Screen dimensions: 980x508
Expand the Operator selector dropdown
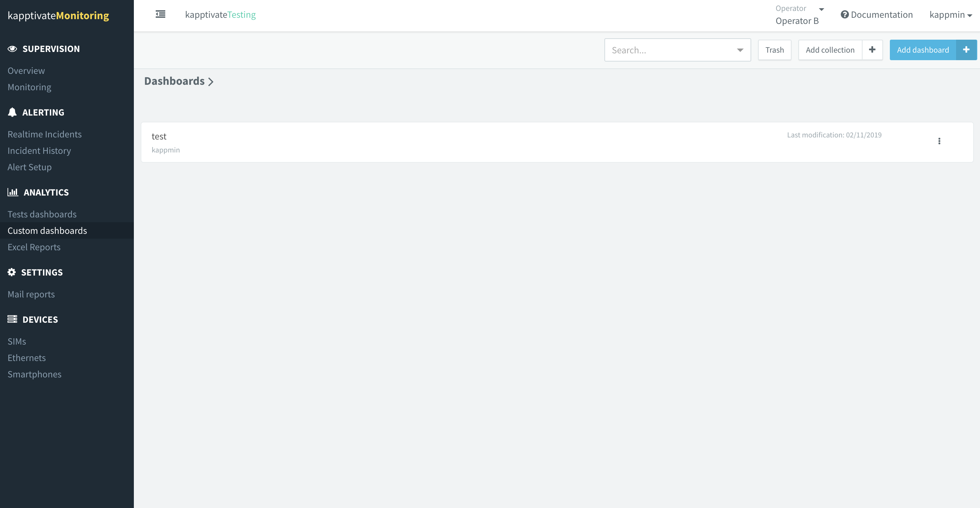point(821,9)
